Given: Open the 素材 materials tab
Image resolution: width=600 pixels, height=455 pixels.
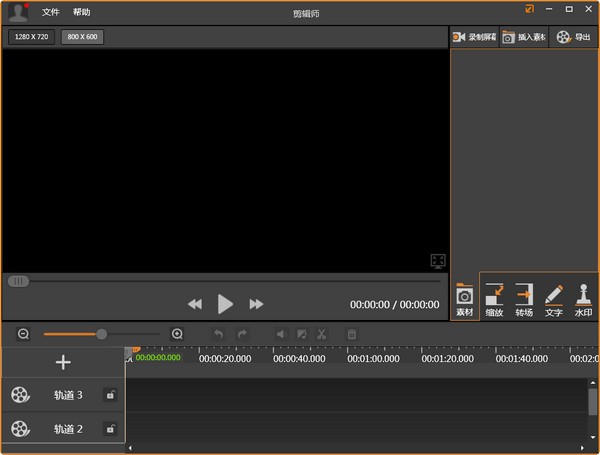Looking at the screenshot, I should [464, 299].
